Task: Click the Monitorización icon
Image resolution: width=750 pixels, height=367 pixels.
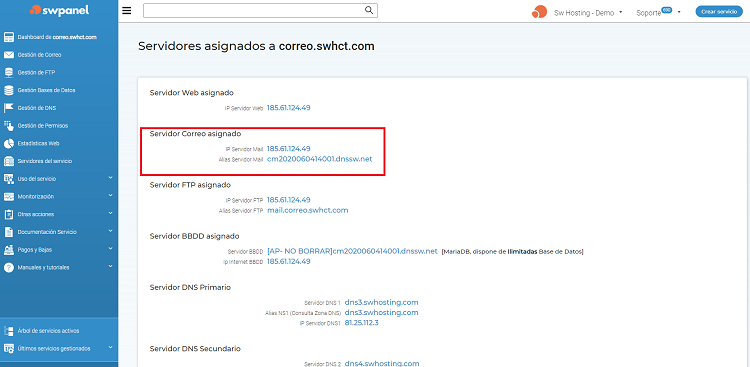Action: pyautogui.click(x=9, y=197)
